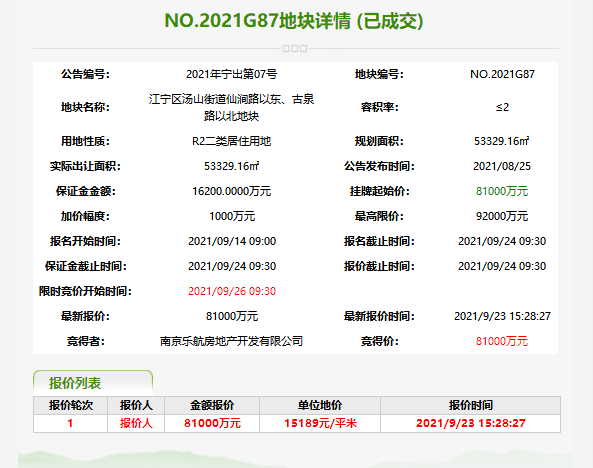This screenshot has width=593, height=468.
Task: Click the red 报价人 cell in row 1
Action: pyautogui.click(x=136, y=423)
